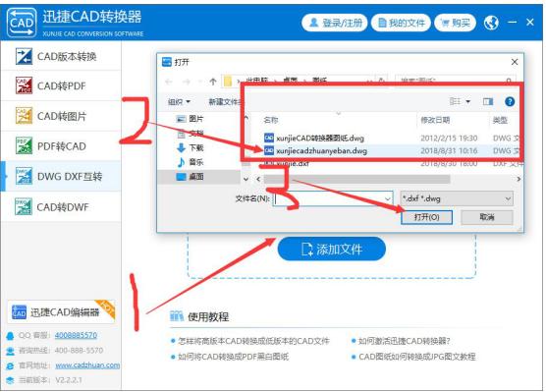Click the globe language icon
The image size is (546, 392).
pyautogui.click(x=491, y=23)
